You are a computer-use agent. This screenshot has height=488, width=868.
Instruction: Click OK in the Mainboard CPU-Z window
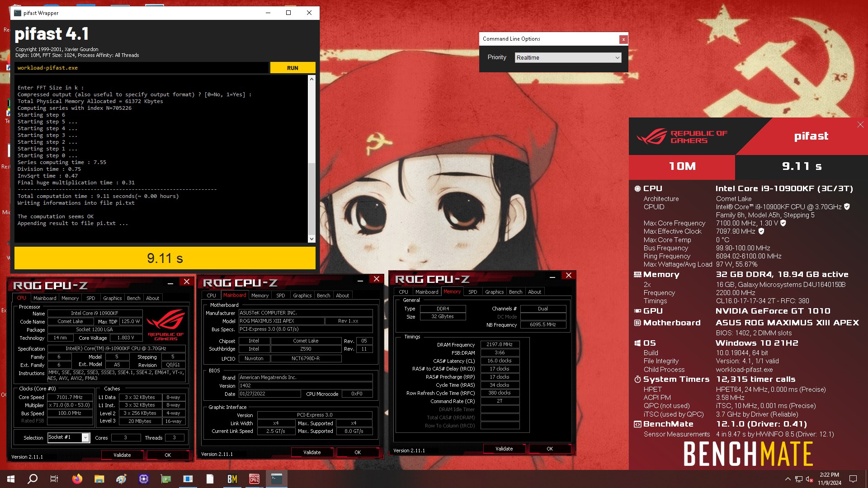point(358,452)
